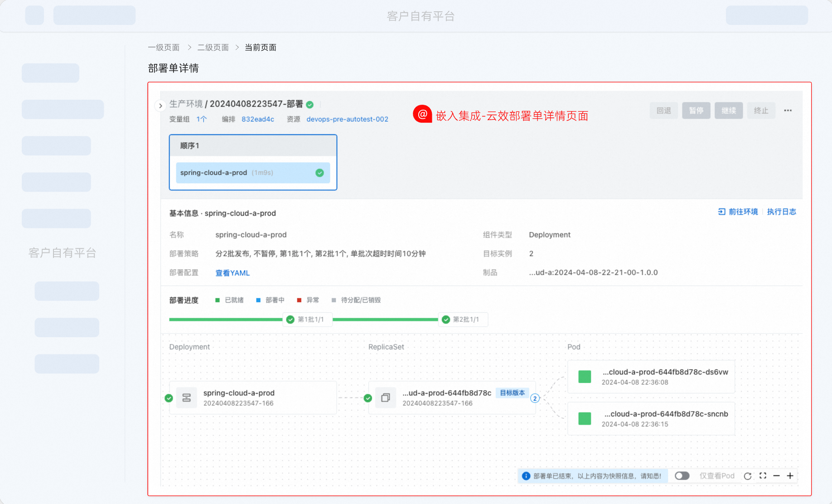
Task: Click the 暂停 pause button
Action: click(x=696, y=111)
